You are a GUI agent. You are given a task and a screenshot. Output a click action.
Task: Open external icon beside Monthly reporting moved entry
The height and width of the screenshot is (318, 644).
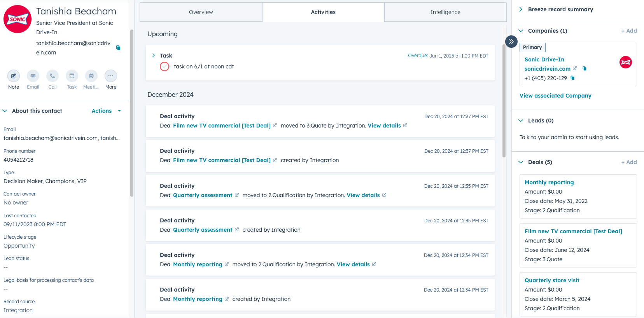point(227,264)
